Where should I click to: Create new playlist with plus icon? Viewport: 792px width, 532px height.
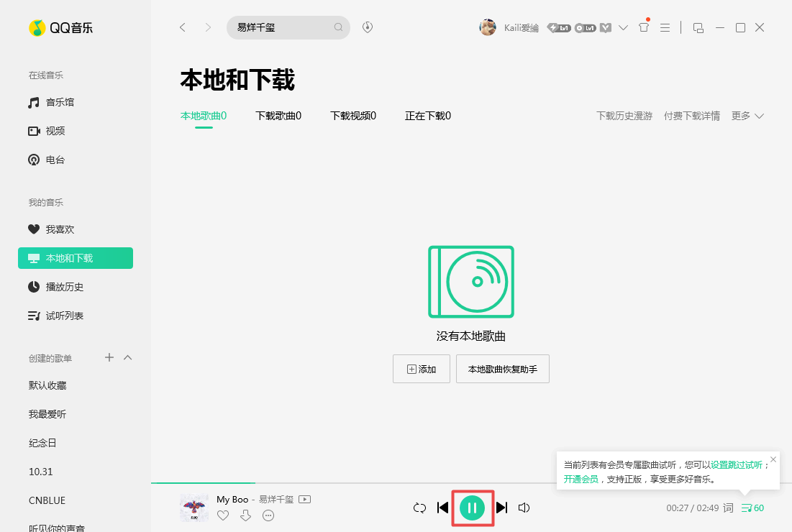[109, 357]
